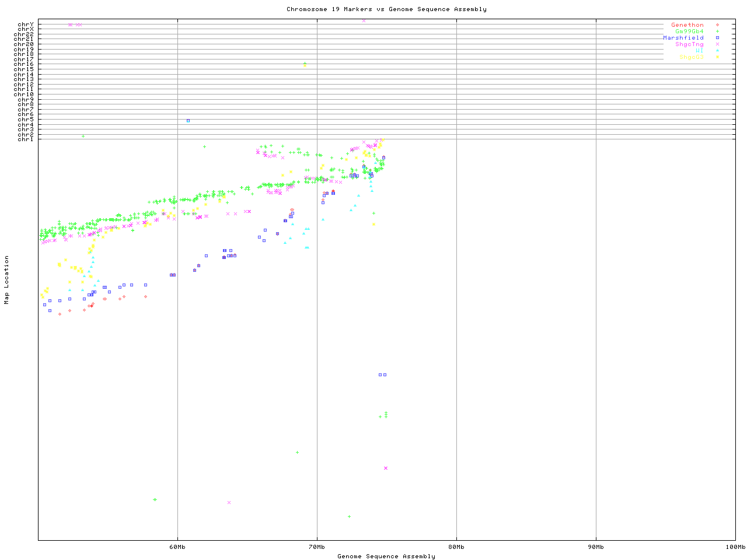
Task: Select the yellow marker on the chr16 line
Action: pyautogui.click(x=305, y=65)
